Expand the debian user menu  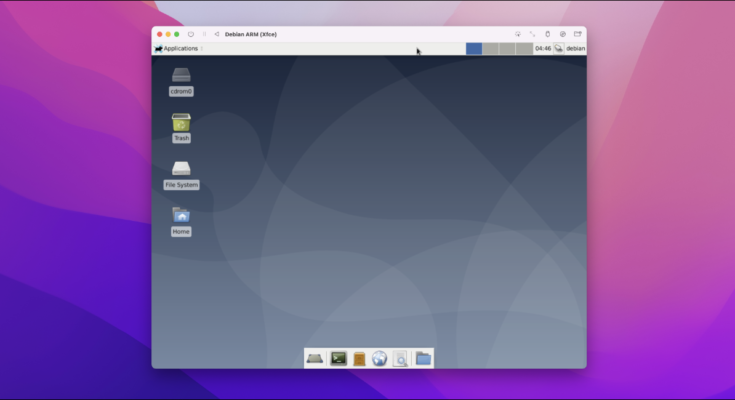[575, 48]
